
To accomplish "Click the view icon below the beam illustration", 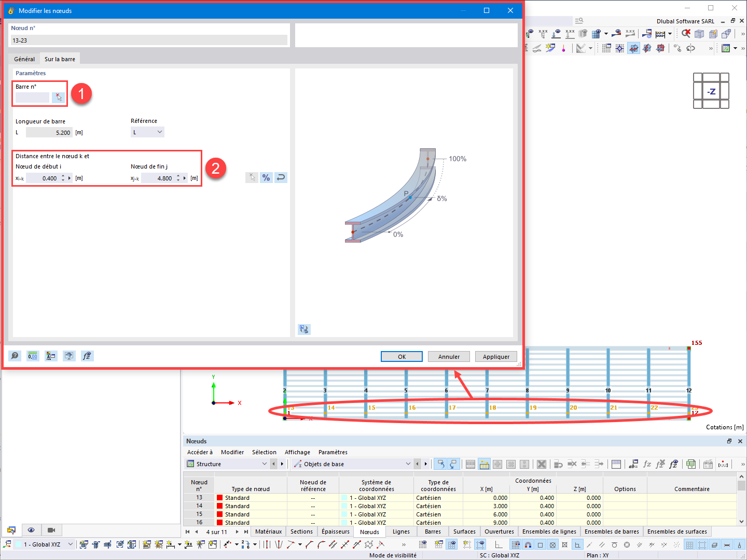I will tap(305, 329).
